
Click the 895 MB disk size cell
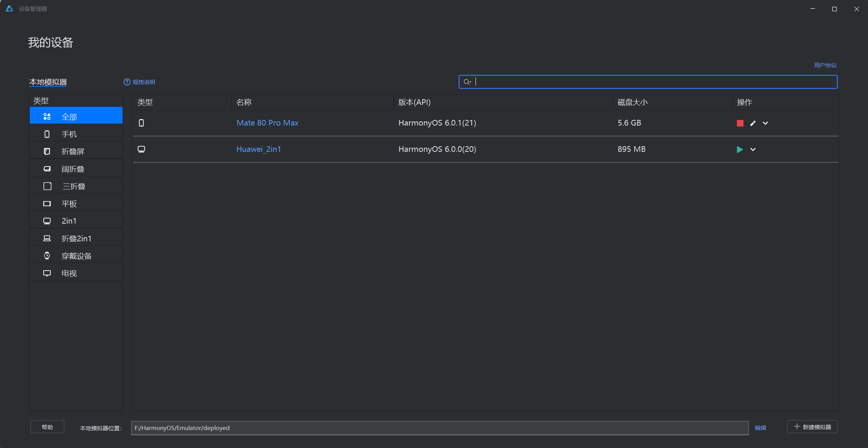[x=632, y=149]
